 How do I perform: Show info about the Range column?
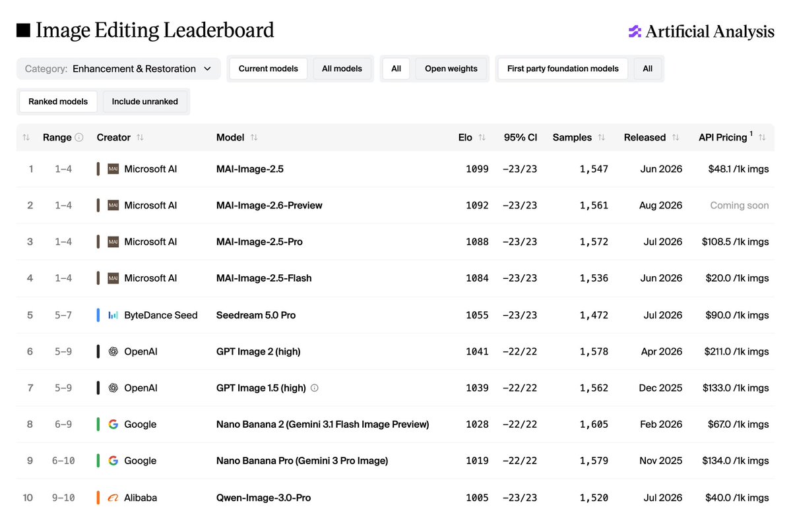[79, 137]
